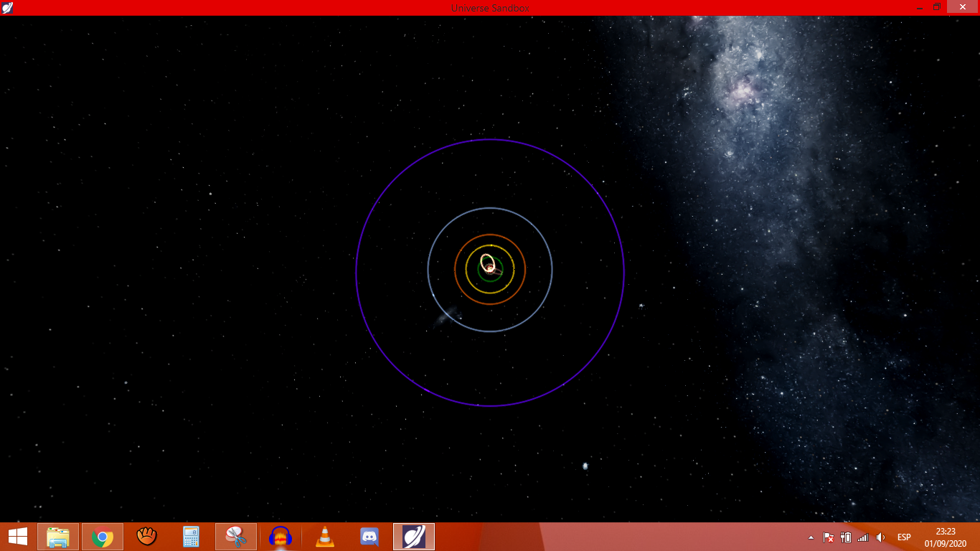980x551 pixels.
Task: Open VLC media player from taskbar
Action: coord(325,537)
